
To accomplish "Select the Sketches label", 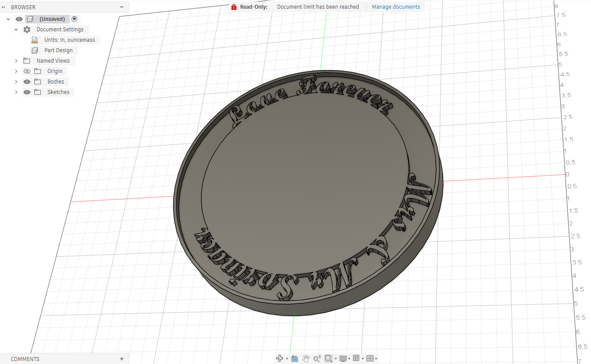I will (x=58, y=92).
